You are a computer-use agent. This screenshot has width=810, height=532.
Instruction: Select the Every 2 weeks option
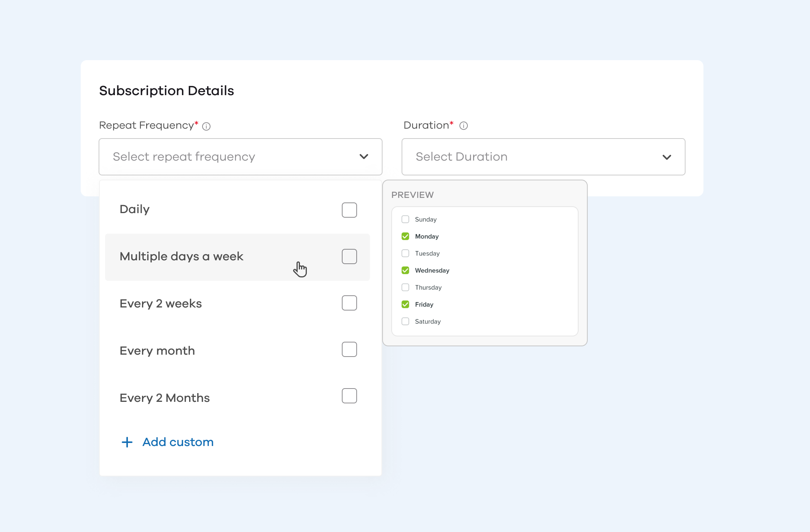(238, 304)
